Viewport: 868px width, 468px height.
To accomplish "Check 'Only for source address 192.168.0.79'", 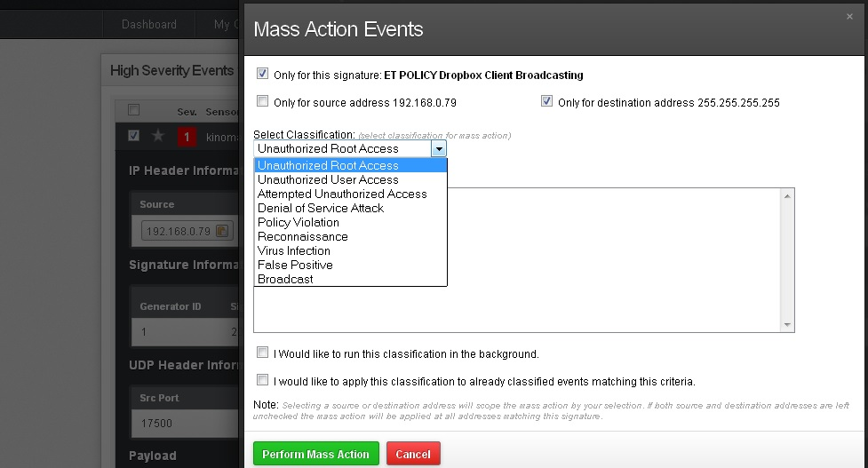I will coord(262,101).
